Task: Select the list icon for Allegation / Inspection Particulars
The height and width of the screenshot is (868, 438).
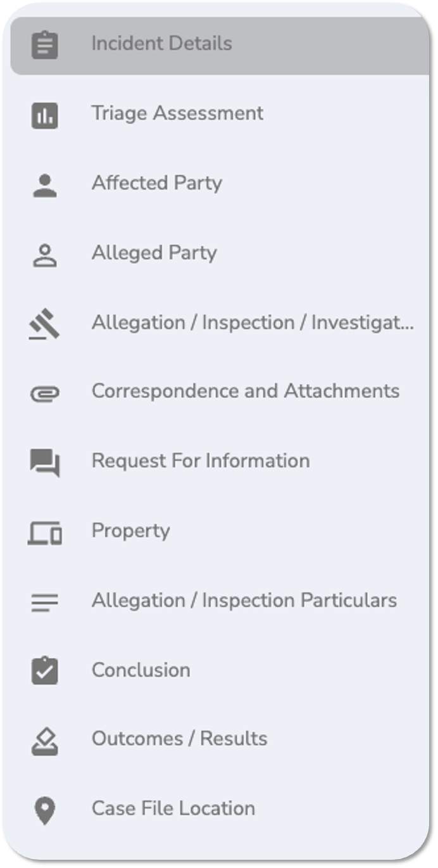Action: tap(44, 601)
